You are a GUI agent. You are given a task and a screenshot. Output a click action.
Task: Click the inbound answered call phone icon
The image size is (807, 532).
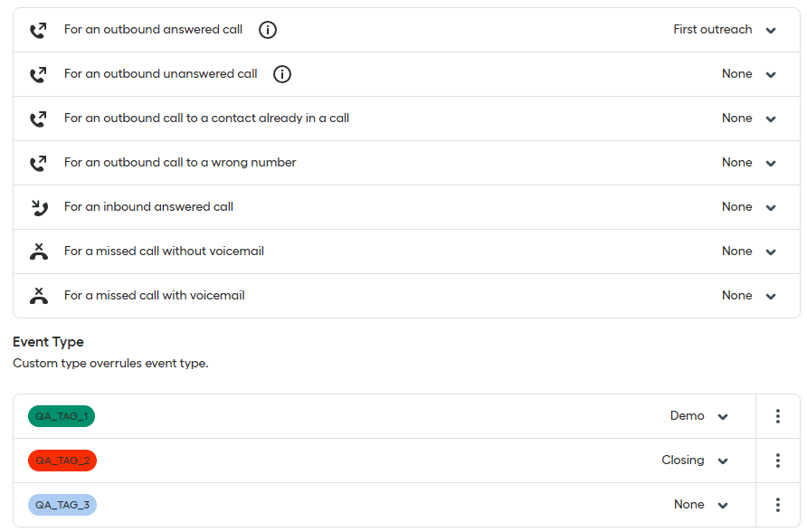click(x=38, y=207)
